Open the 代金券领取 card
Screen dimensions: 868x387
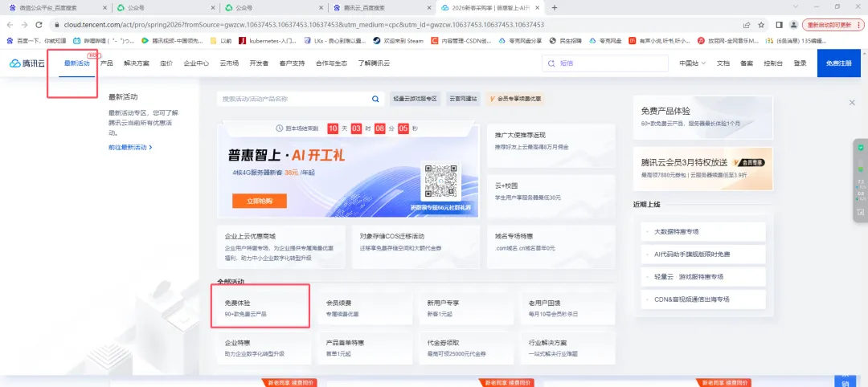pyautogui.click(x=467, y=348)
